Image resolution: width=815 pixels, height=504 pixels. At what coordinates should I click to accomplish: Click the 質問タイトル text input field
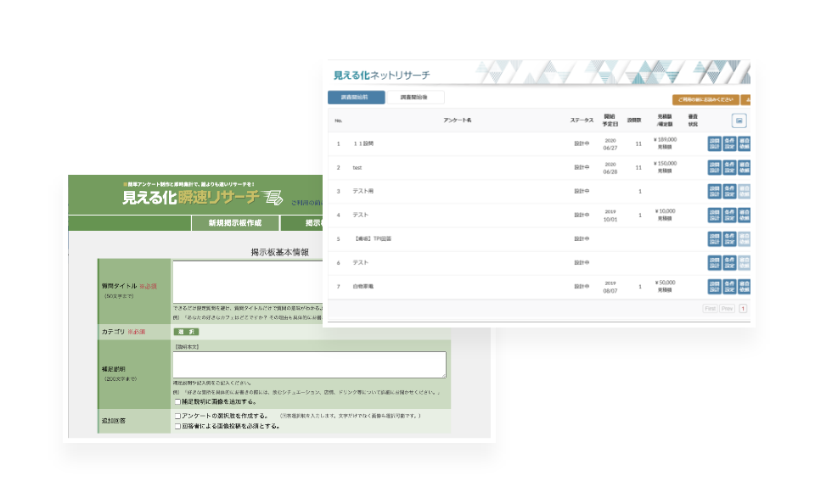[248, 282]
